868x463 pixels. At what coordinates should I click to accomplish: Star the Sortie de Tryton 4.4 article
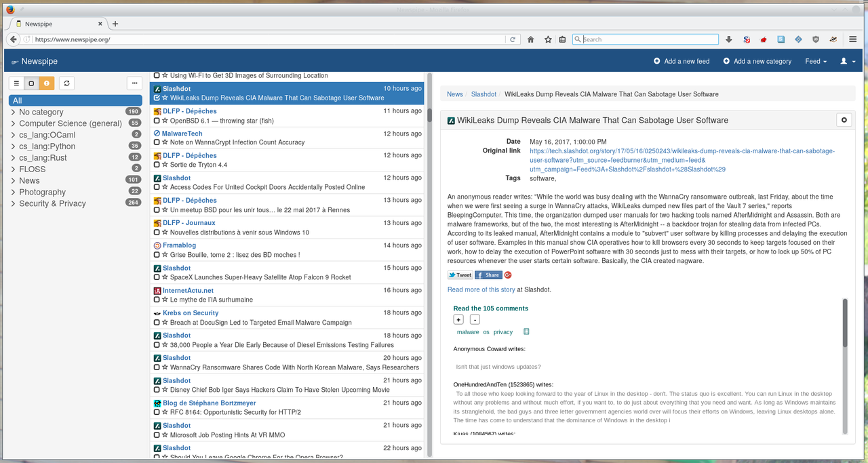165,165
